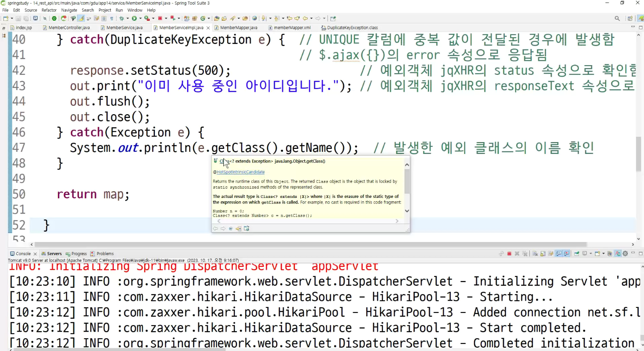Toggle the highlighted ANSI console color icon
Screen dimensions: 644x351
point(618,254)
